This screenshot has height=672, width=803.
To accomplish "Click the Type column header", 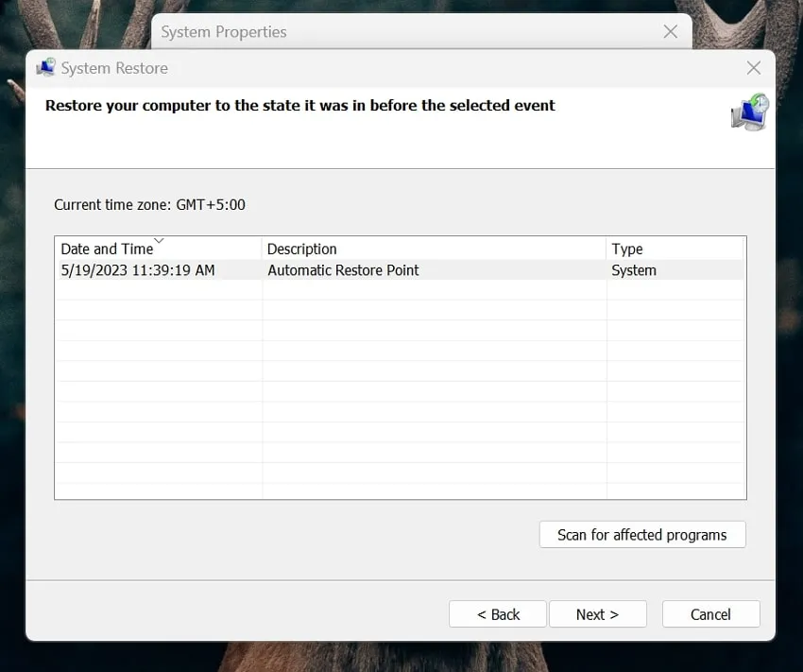I will coord(675,249).
